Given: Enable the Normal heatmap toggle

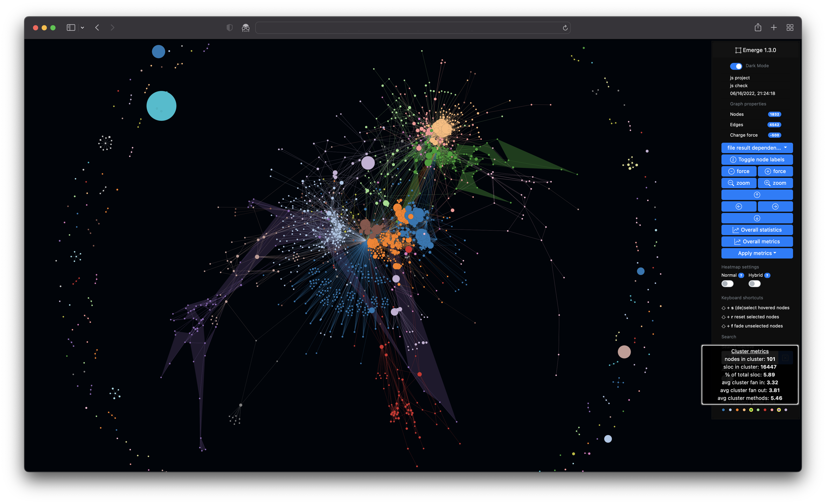Looking at the screenshot, I should coord(727,283).
